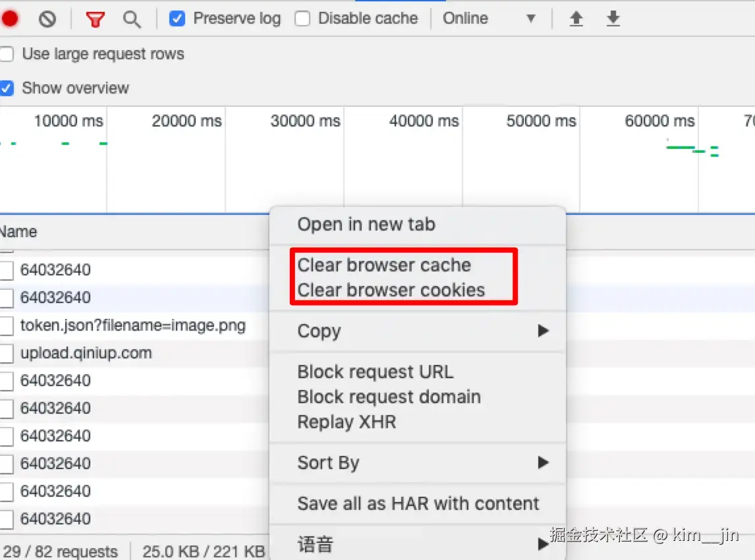The image size is (755, 560).
Task: Clear the network log
Action: [x=47, y=19]
